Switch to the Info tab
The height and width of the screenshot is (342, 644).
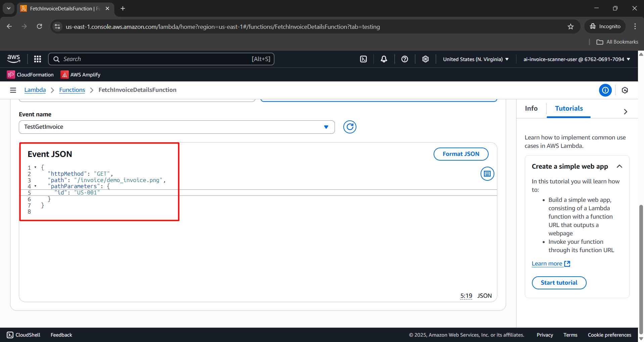point(531,108)
